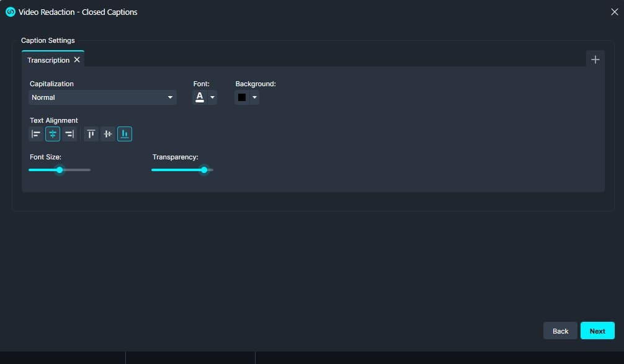Image resolution: width=624 pixels, height=364 pixels.
Task: Click the Next button
Action: (x=597, y=331)
